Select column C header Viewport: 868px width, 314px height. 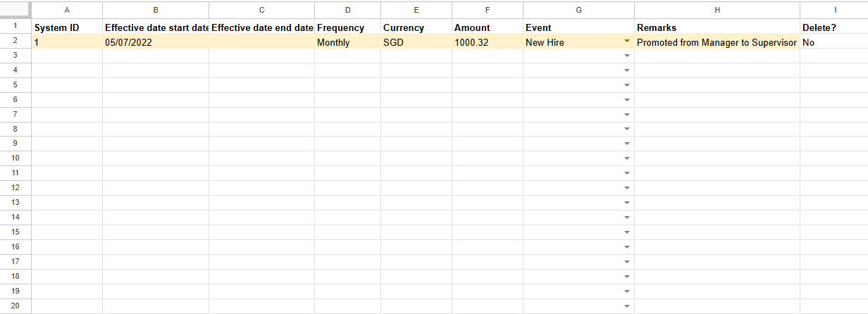click(262, 10)
